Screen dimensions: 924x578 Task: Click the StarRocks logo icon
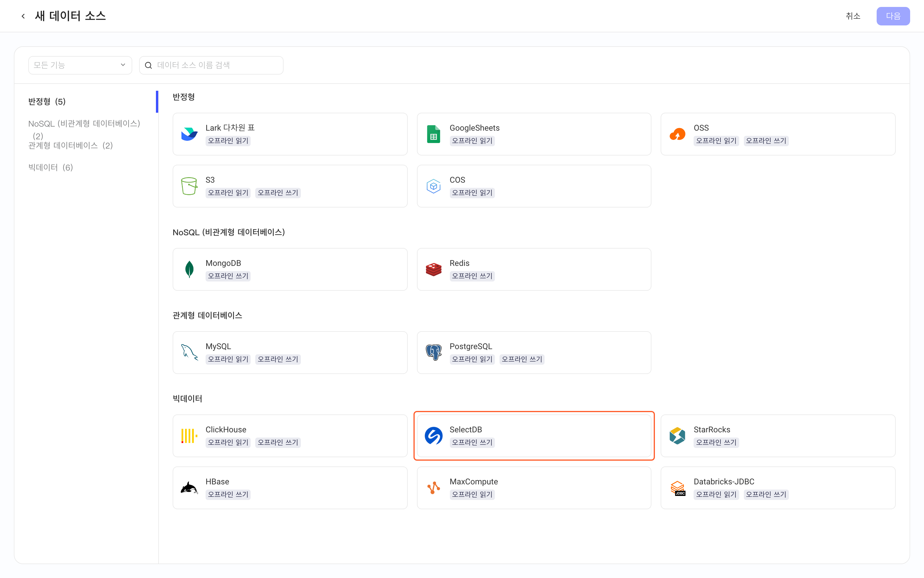[x=677, y=436]
